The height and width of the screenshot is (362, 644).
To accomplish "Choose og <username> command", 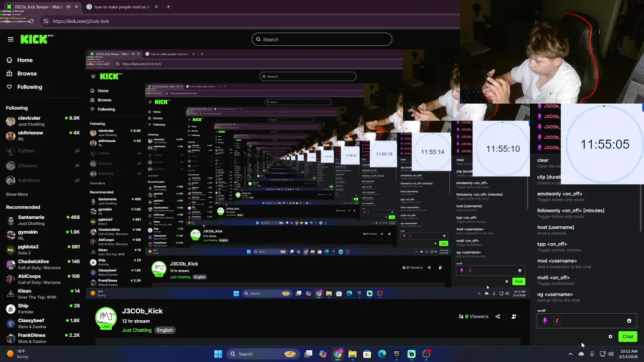I will tap(586, 297).
